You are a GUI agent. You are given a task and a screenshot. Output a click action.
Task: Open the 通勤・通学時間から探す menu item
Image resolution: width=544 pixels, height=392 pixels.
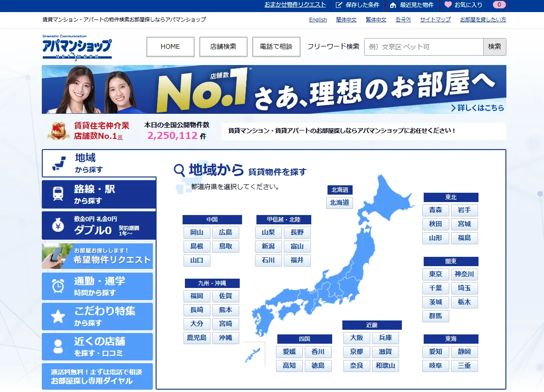tap(97, 286)
